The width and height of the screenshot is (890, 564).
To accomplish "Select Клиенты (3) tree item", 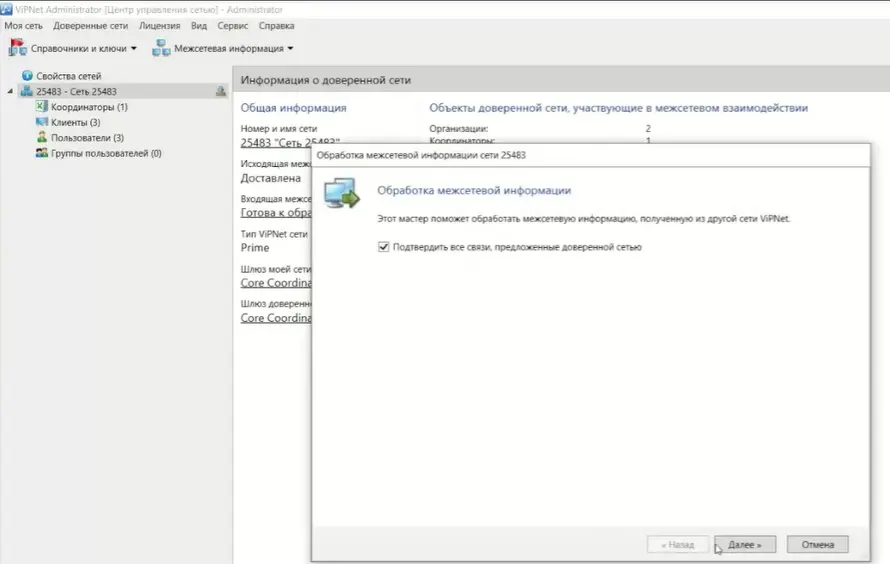I will (x=75, y=122).
